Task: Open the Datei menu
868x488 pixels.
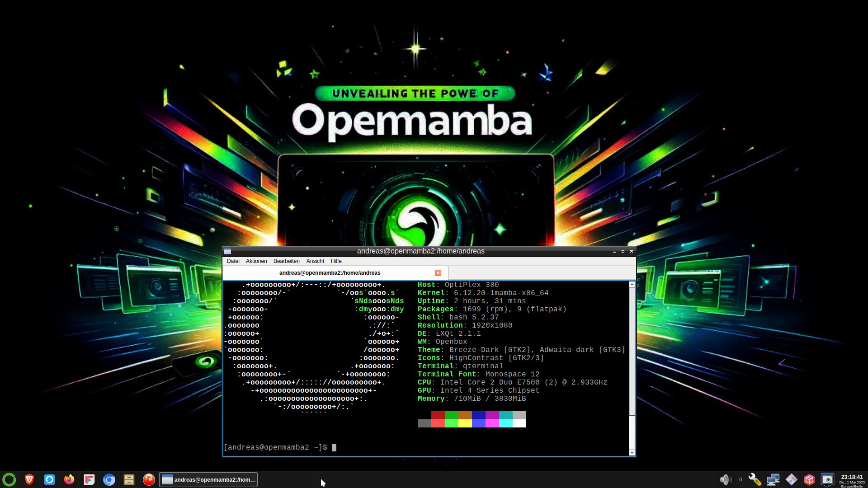Action: coord(233,261)
